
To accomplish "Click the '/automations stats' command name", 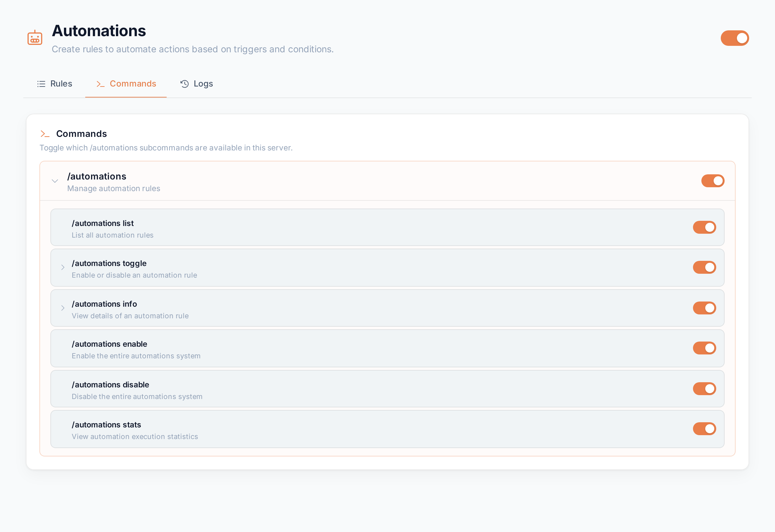I will (106, 425).
